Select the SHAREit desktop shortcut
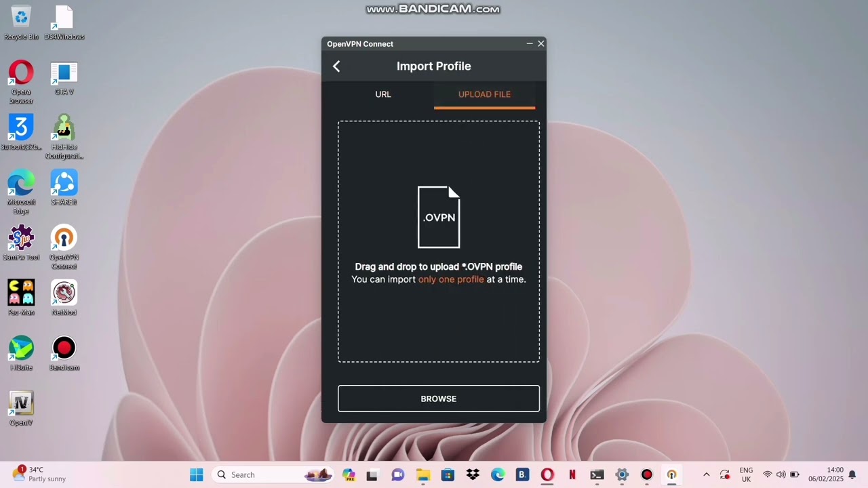Viewport: 868px width, 488px height. click(x=64, y=188)
